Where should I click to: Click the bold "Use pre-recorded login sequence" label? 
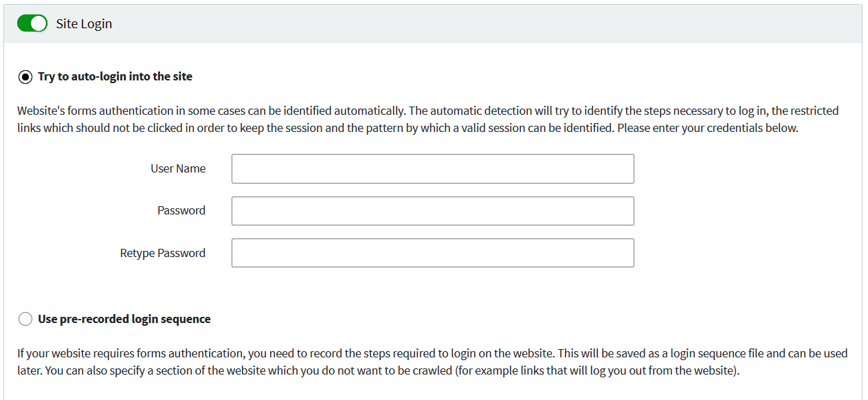[x=124, y=319]
